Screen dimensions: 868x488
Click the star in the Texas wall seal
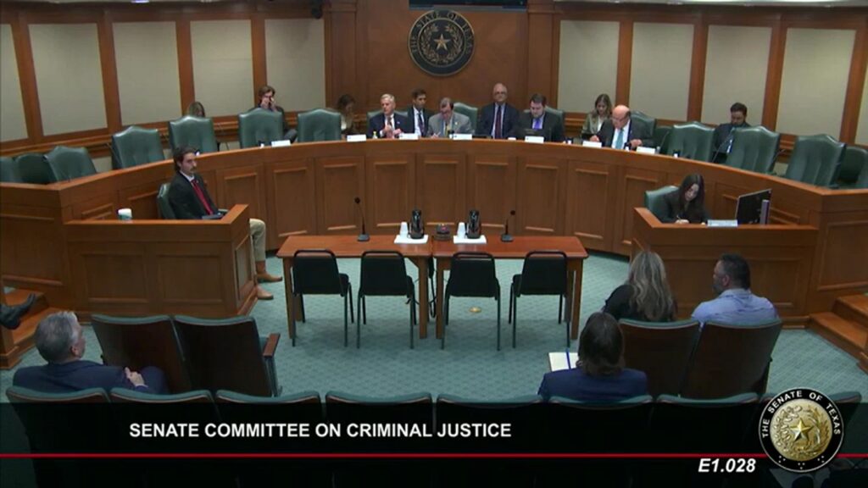click(441, 42)
